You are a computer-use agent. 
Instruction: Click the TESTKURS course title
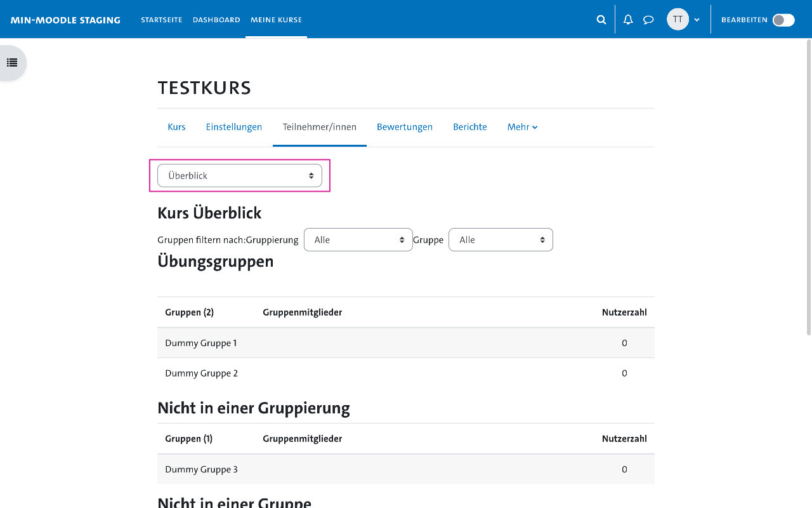pyautogui.click(x=204, y=88)
